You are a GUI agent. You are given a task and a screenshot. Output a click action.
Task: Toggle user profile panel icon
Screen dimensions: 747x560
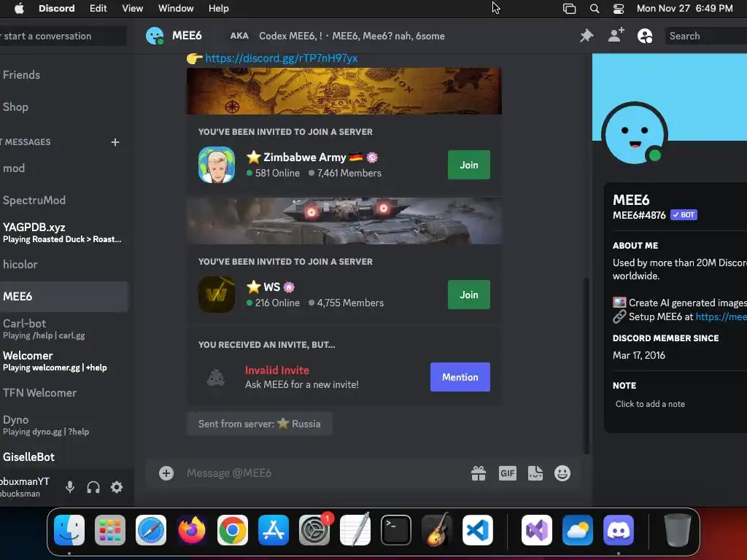[x=645, y=36]
